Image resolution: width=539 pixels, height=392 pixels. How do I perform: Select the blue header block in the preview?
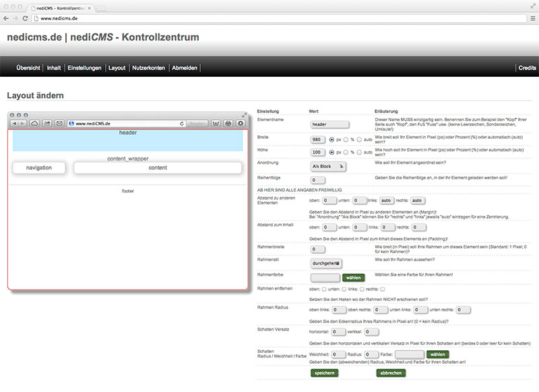(x=128, y=141)
